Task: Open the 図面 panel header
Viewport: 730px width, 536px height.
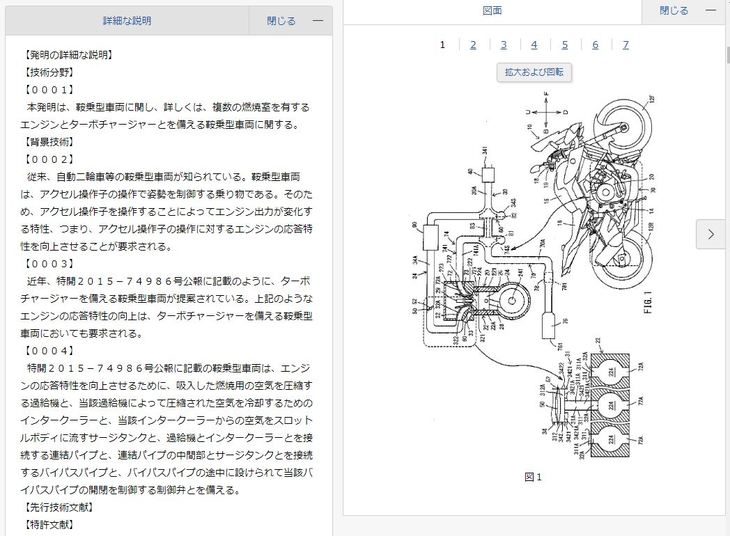Action: click(x=492, y=11)
